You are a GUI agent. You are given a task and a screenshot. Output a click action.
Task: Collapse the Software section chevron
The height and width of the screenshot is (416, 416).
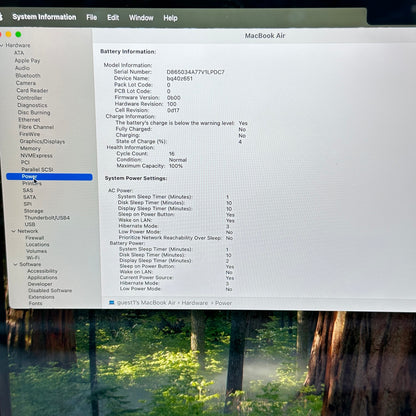pos(15,264)
